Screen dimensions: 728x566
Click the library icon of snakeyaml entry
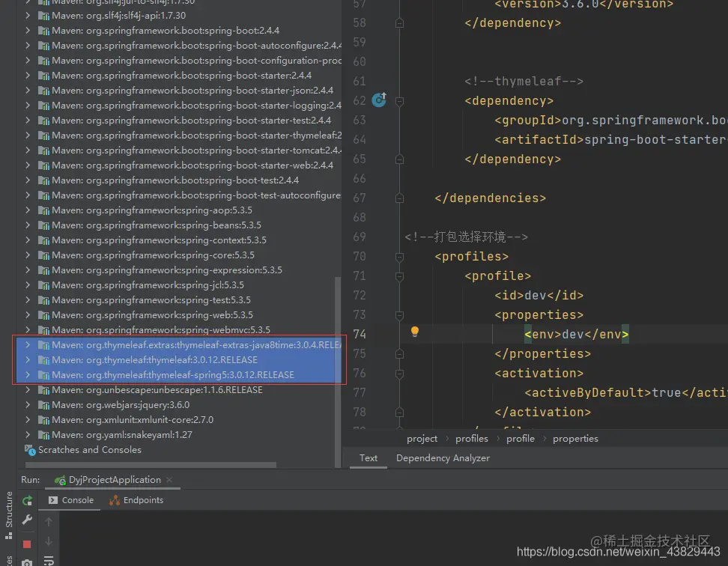coord(43,435)
